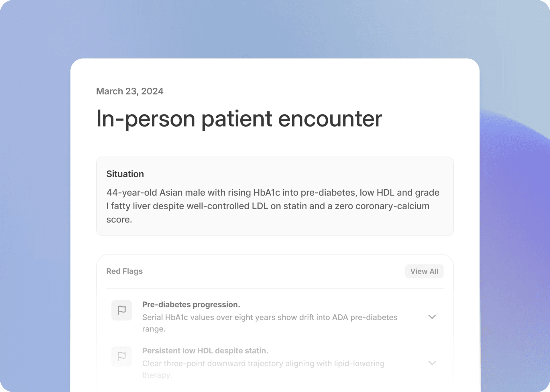Click the 44-year-old Asian male situation summary
This screenshot has width=550, height=392.
pyautogui.click(x=272, y=206)
